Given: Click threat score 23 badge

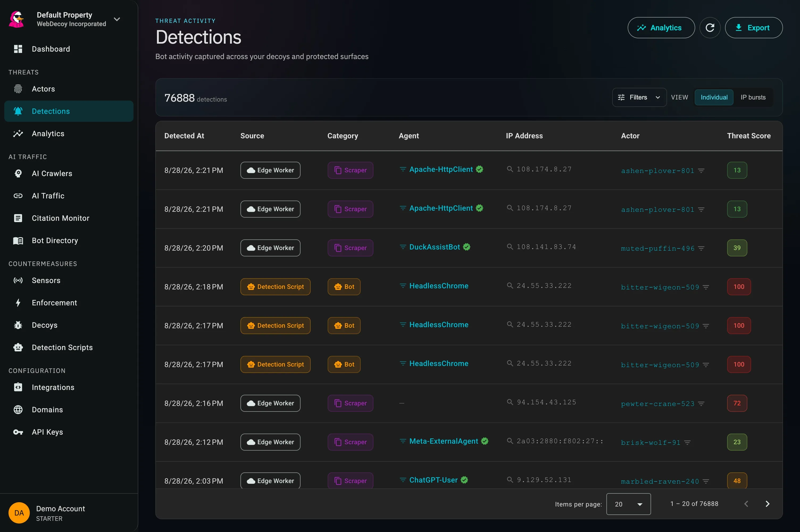Looking at the screenshot, I should (x=737, y=442).
